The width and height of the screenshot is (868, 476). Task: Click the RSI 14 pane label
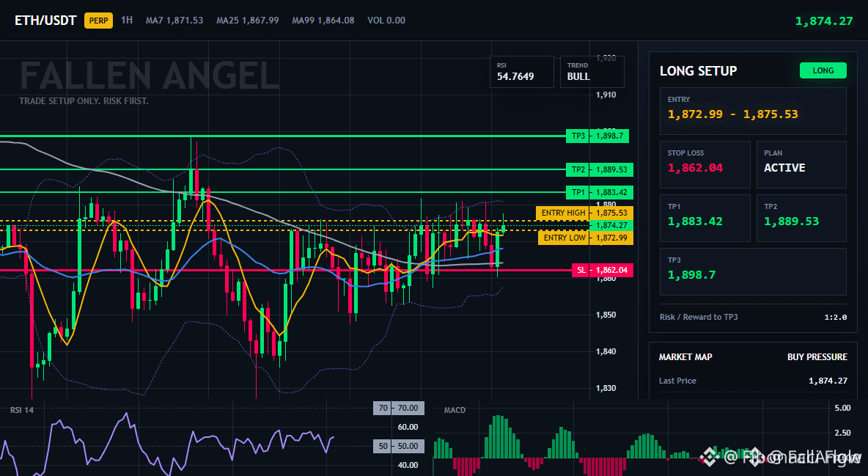[21, 410]
